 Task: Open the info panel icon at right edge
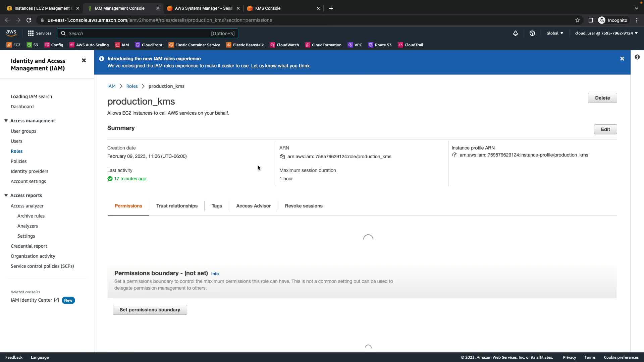pos(637,57)
